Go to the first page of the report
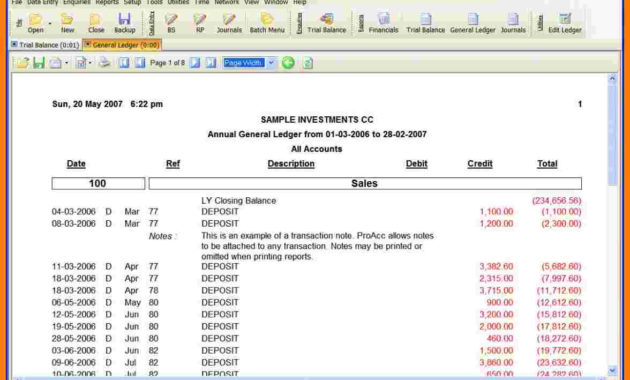The width and height of the screenshot is (630, 380). 124,63
